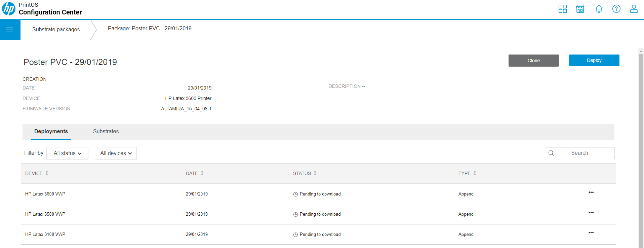This screenshot has height=248, width=644.
Task: Click the Configuration Center title
Action: tap(50, 12)
